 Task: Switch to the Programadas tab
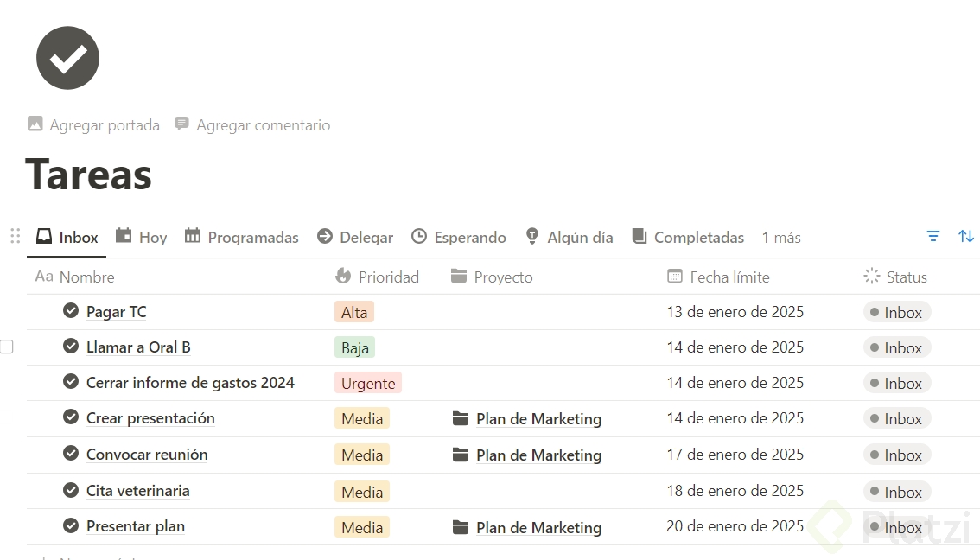click(x=242, y=237)
